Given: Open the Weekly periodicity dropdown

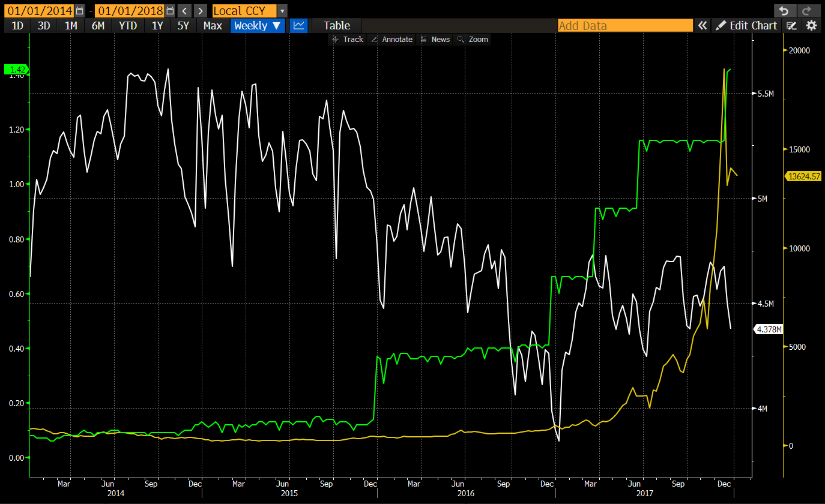Looking at the screenshot, I should [x=258, y=25].
